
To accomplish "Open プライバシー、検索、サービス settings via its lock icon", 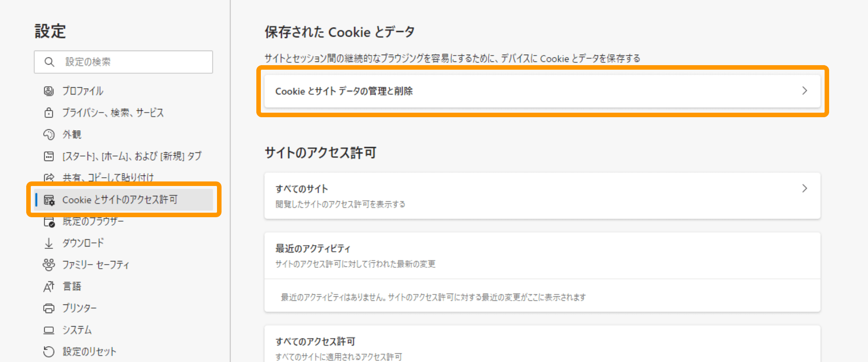I will [x=49, y=113].
